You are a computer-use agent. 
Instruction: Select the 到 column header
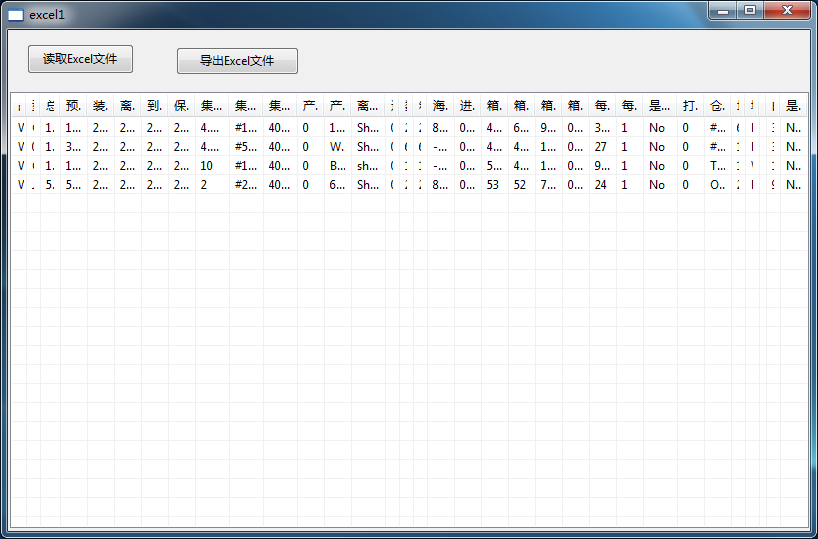[x=155, y=106]
